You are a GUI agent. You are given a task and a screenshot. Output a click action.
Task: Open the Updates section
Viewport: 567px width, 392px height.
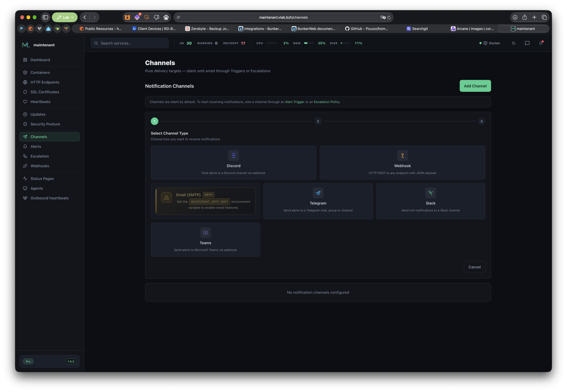(x=49, y=114)
